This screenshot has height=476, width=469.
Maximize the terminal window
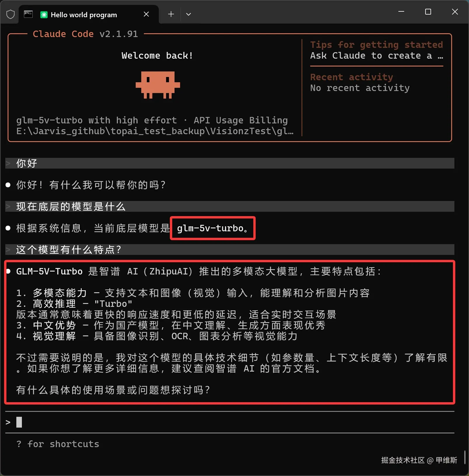click(x=428, y=12)
